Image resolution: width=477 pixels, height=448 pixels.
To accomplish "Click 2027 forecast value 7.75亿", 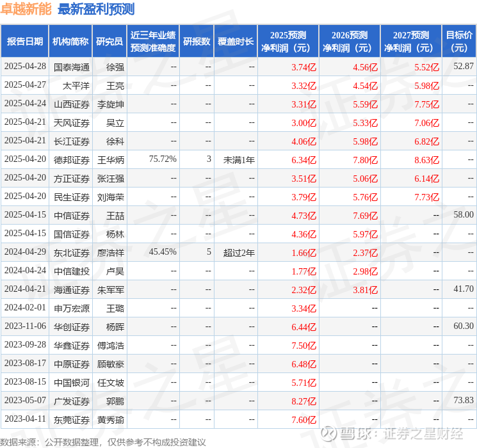I will [x=426, y=104].
